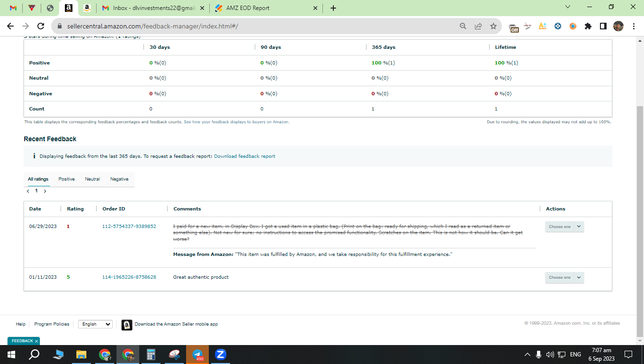
Task: Open File Explorer from the taskbar
Action: (81, 355)
